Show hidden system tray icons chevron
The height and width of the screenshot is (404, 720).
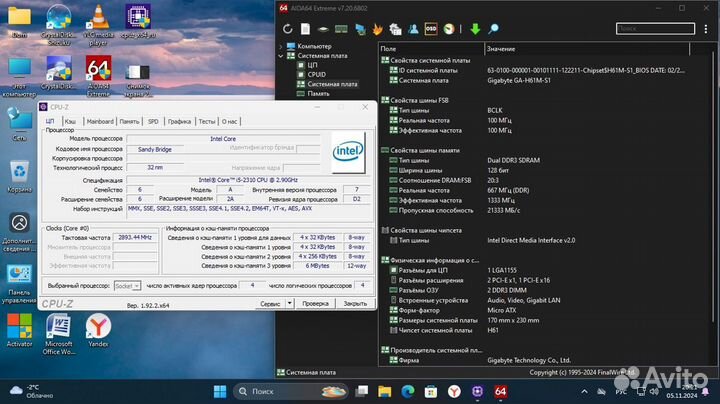coord(584,392)
